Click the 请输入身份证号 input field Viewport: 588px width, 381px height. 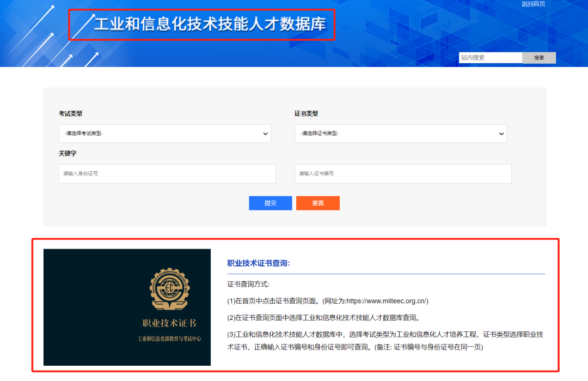[167, 174]
